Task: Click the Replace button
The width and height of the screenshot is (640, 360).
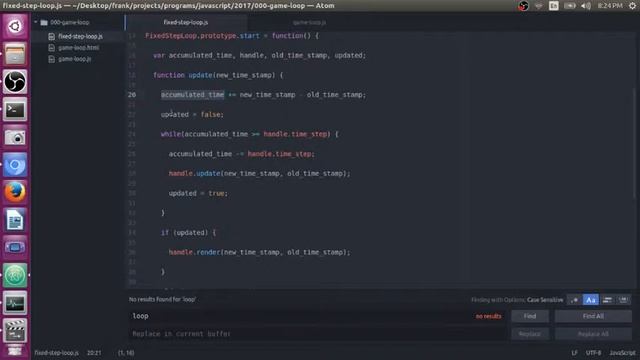Action: coord(530,334)
